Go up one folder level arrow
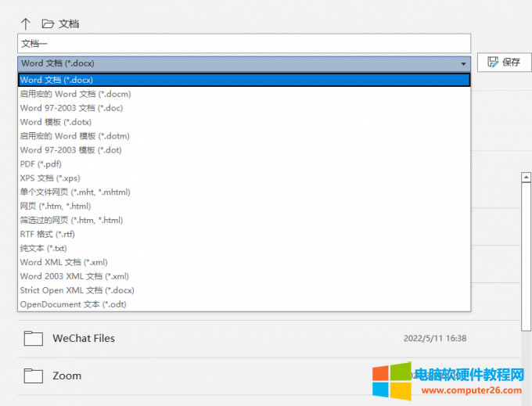This screenshot has width=532, height=406. click(26, 23)
